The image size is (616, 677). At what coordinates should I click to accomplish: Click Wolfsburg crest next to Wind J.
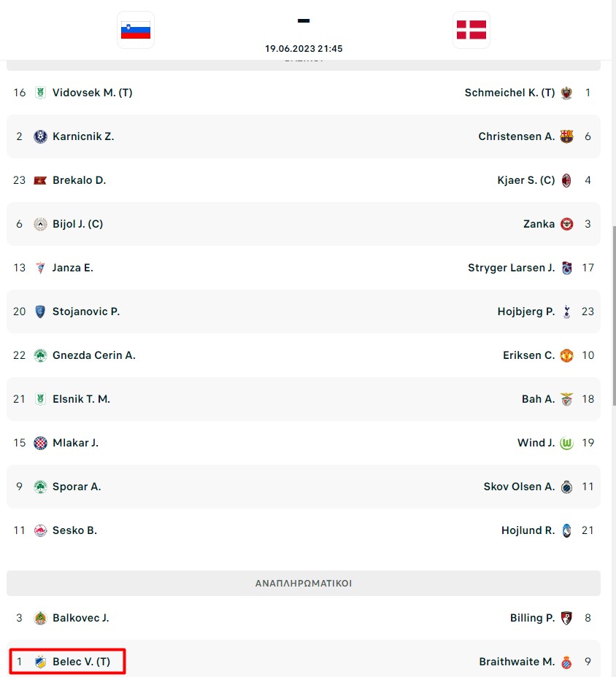[566, 443]
